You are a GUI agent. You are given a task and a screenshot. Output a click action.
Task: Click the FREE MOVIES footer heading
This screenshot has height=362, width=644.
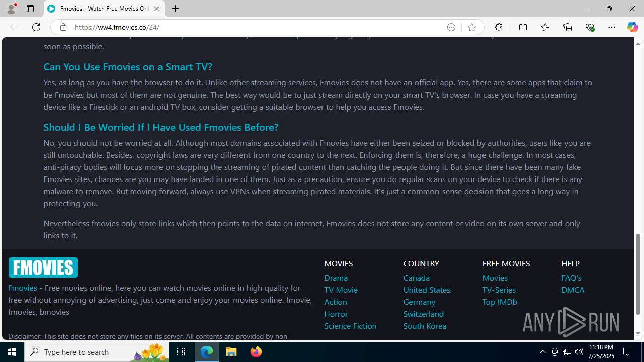point(506,263)
